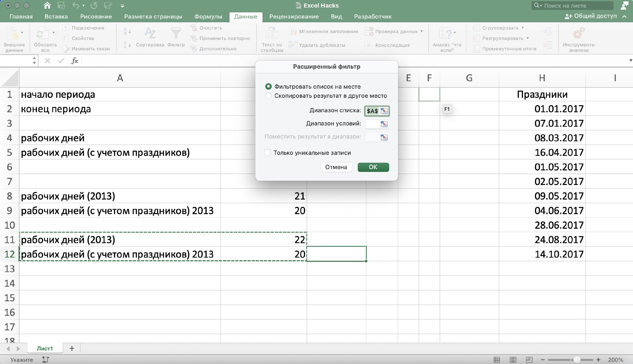Click Show Detail plus icon in outline group
The image size is (633, 364).
tap(548, 32)
